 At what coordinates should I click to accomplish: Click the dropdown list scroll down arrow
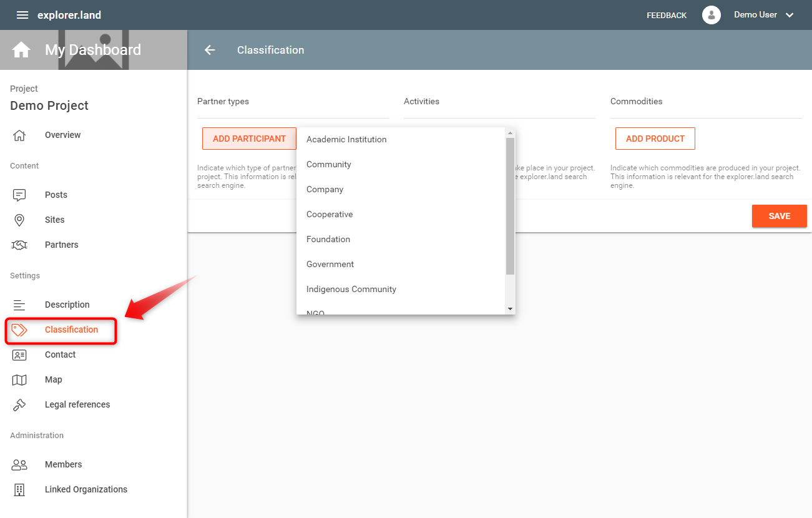pos(510,309)
